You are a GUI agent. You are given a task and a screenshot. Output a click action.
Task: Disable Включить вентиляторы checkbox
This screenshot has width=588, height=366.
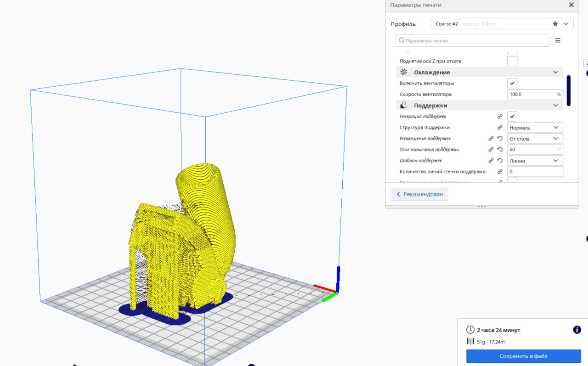click(512, 83)
